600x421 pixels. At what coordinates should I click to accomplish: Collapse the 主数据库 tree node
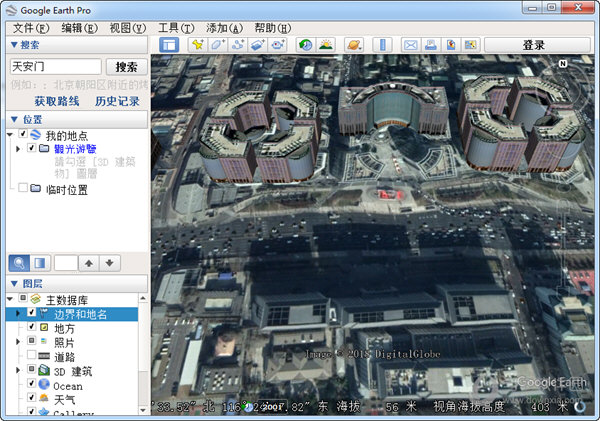[10, 299]
